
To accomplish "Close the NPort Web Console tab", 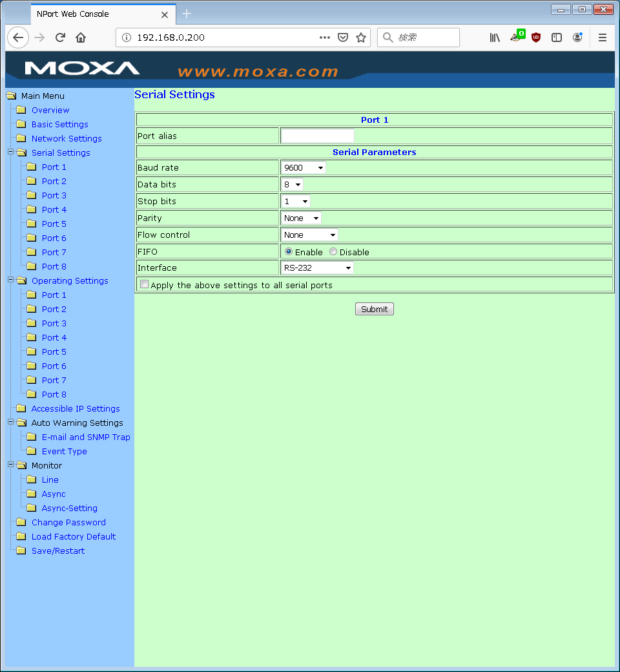I will [x=165, y=15].
